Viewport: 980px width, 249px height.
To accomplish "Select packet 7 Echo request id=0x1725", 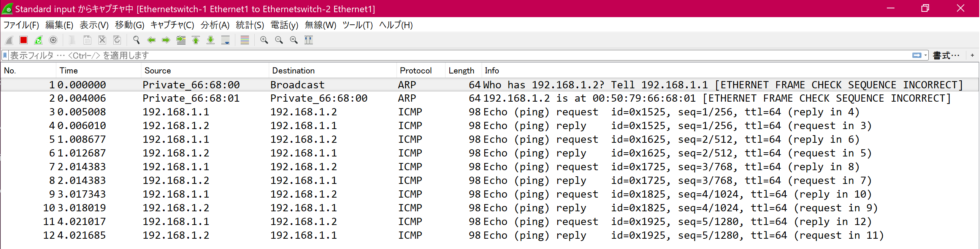I will 489,167.
